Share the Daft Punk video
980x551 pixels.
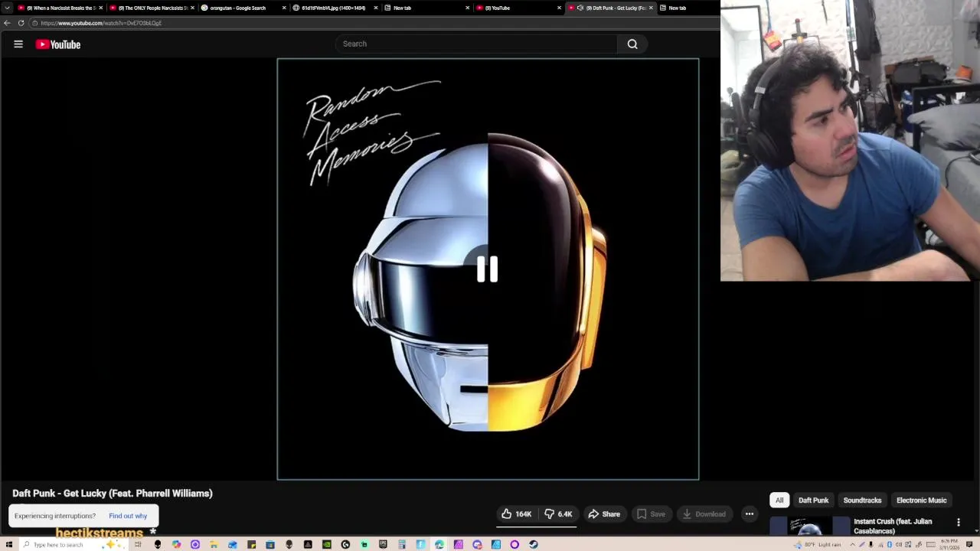pyautogui.click(x=603, y=514)
